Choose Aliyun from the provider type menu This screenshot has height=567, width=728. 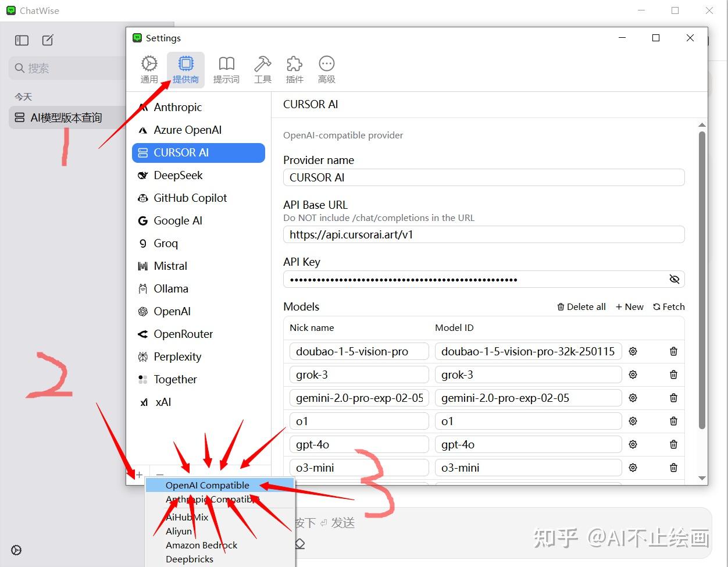pyautogui.click(x=179, y=531)
